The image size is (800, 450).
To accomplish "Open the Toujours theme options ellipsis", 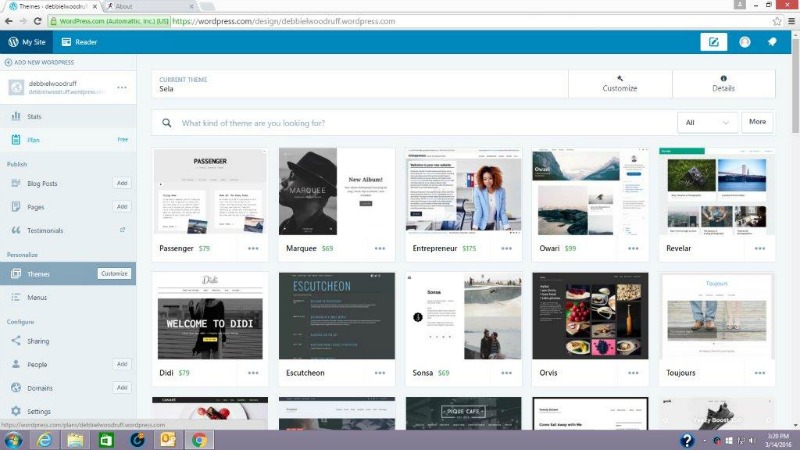I will point(760,373).
